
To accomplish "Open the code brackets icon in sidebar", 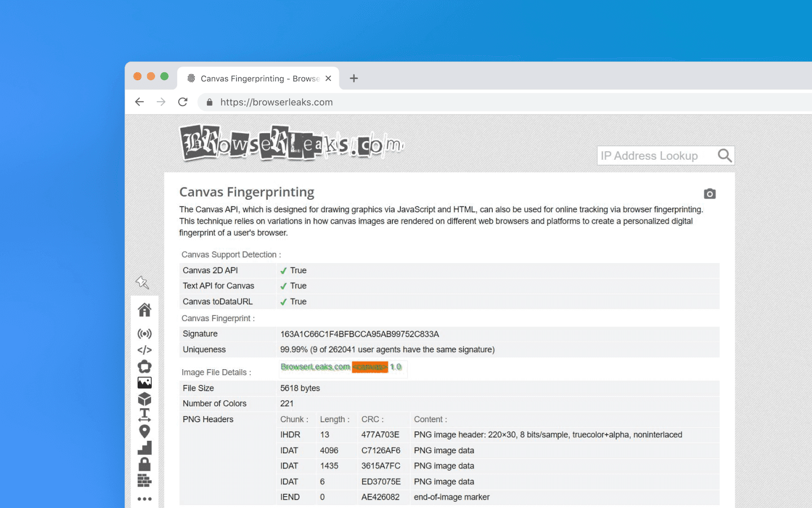I will coord(144,350).
